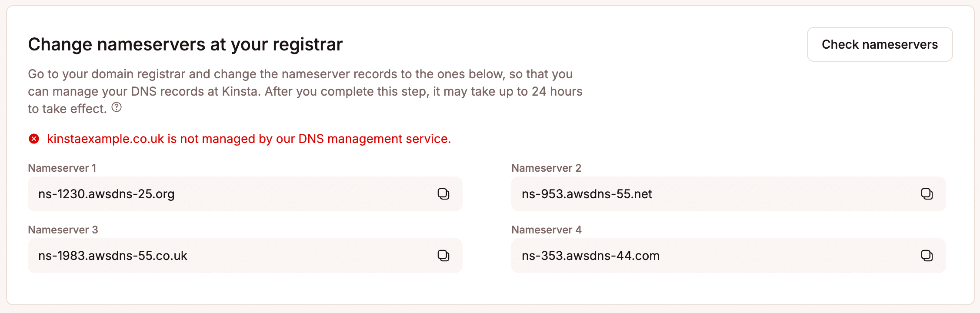This screenshot has width=980, height=313.
Task: Click the copy icon beside ns-953.awsdns-55.net
Action: tap(927, 194)
